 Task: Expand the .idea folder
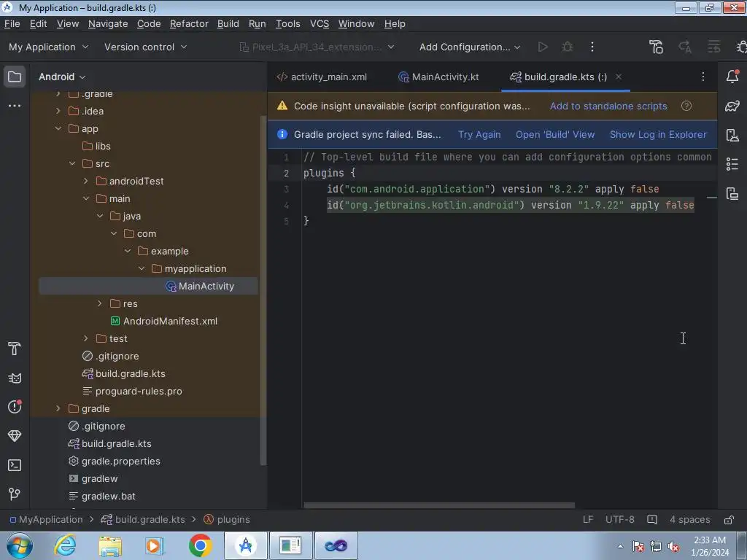[x=58, y=111]
